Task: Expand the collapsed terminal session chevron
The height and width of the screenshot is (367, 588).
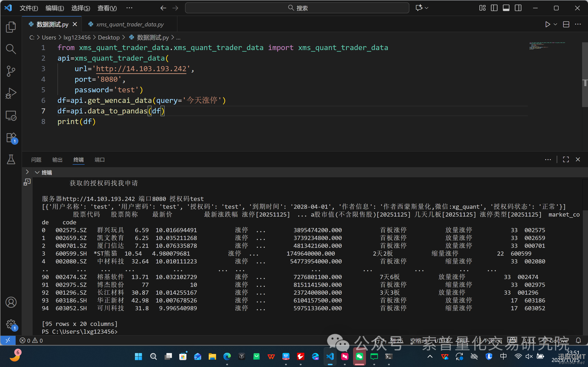Action: coord(27,172)
